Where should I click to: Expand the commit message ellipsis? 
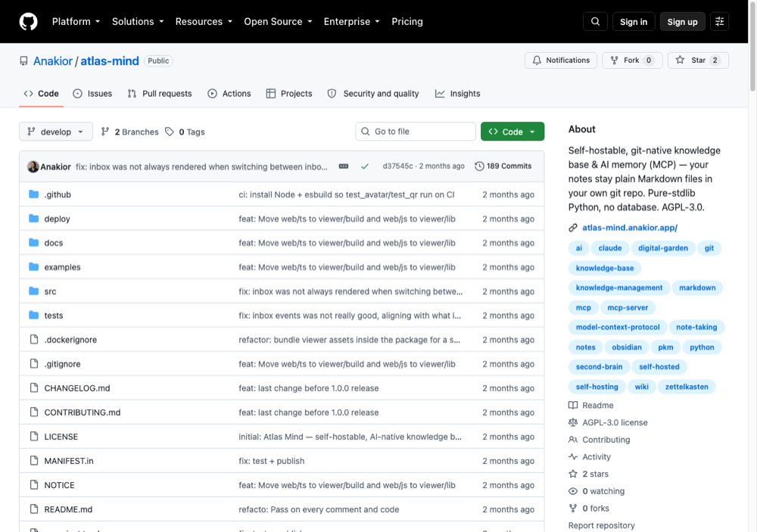coord(343,166)
